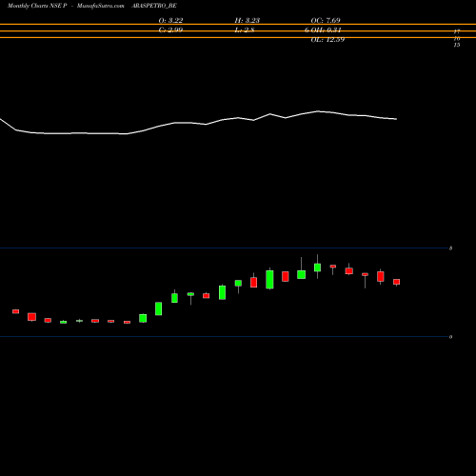Click the 'OL: 12.59' value
The image size is (476, 476).
tap(327, 40)
